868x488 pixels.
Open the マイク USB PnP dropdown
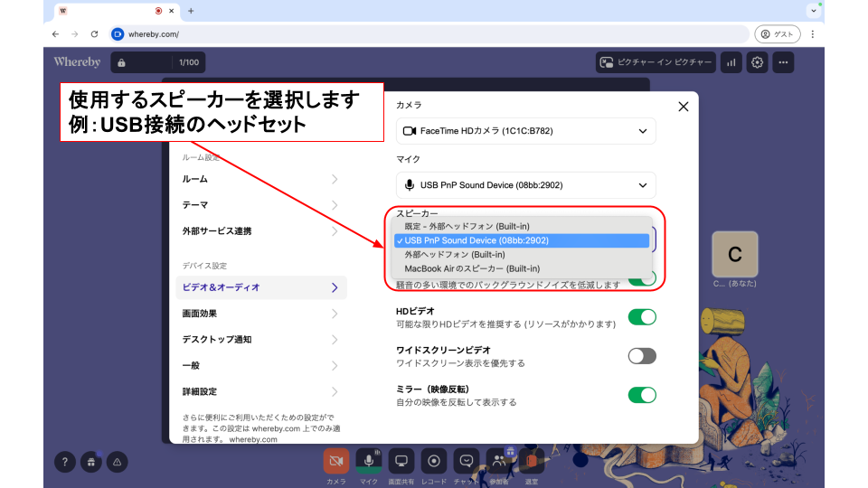pyautogui.click(x=526, y=185)
